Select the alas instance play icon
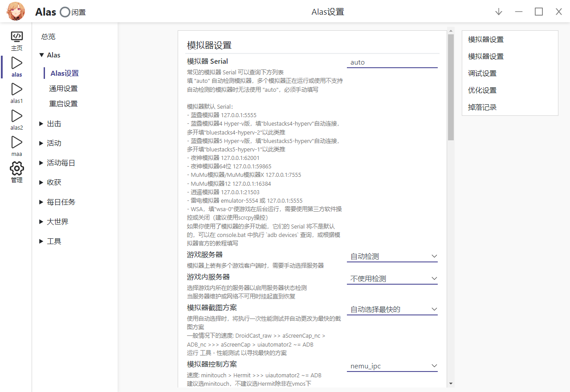Viewport: 570px width, 392px height. (17, 63)
